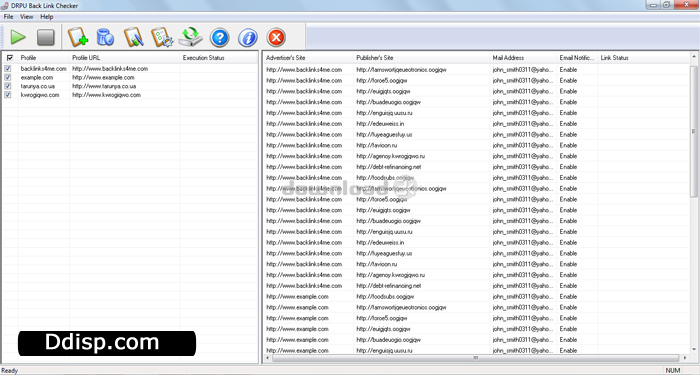Add new profile using plus clipboard icon
Viewport: 700px width, 375px height.
[78, 37]
